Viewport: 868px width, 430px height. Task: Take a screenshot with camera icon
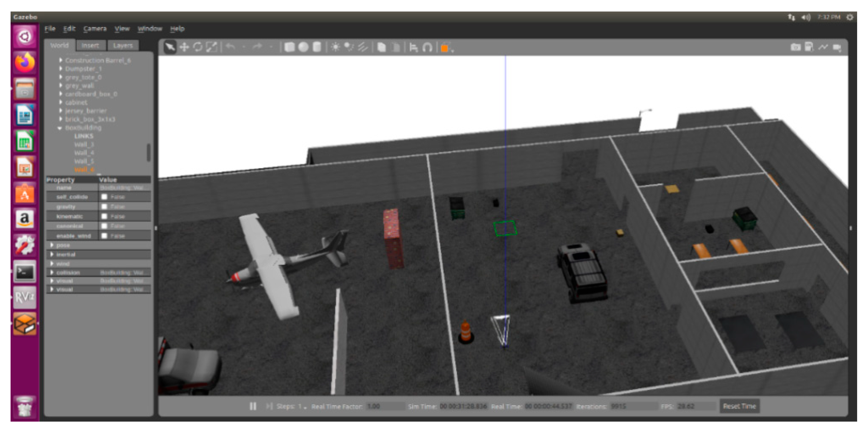[796, 47]
